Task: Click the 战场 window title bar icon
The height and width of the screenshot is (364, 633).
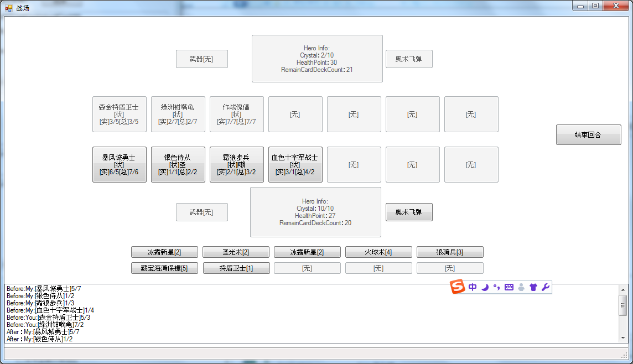Action: coord(9,8)
